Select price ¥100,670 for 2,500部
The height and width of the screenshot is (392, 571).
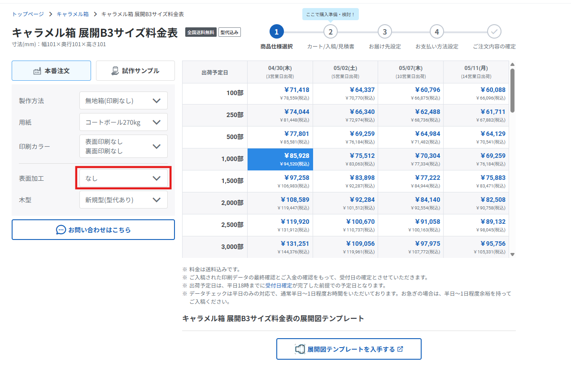[x=345, y=226]
